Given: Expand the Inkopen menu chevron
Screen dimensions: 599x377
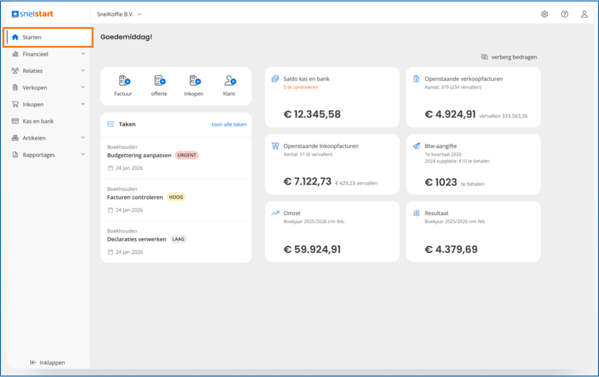Looking at the screenshot, I should coord(83,104).
